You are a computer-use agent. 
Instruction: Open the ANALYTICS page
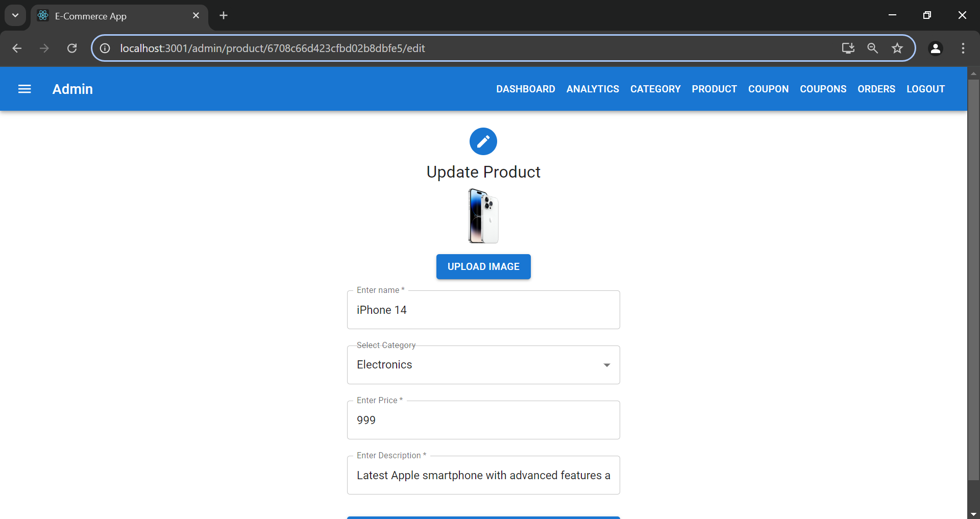click(593, 89)
